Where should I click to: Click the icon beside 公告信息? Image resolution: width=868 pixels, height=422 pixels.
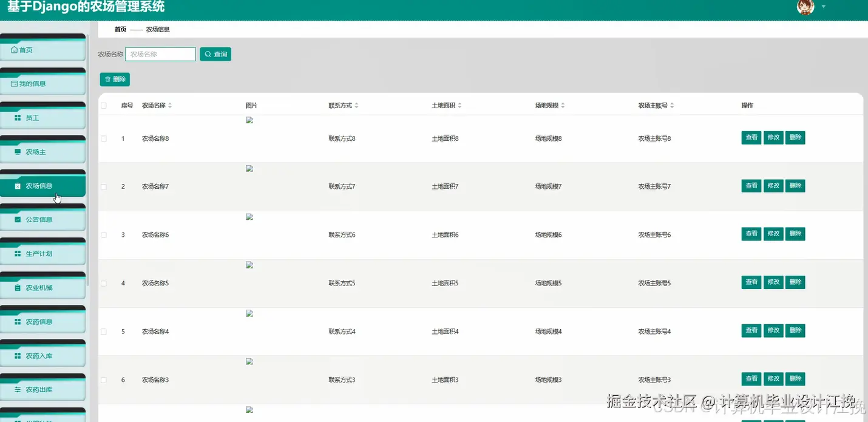[x=18, y=220]
